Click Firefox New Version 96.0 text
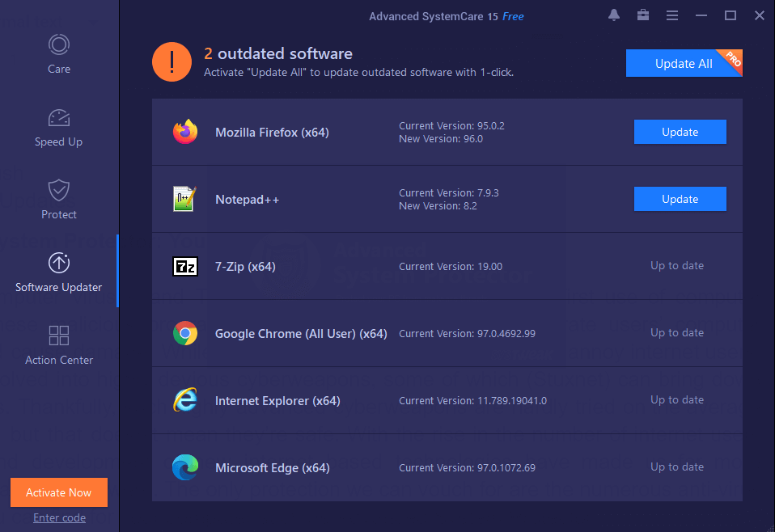Viewport: 775px width, 532px height. pyautogui.click(x=441, y=139)
